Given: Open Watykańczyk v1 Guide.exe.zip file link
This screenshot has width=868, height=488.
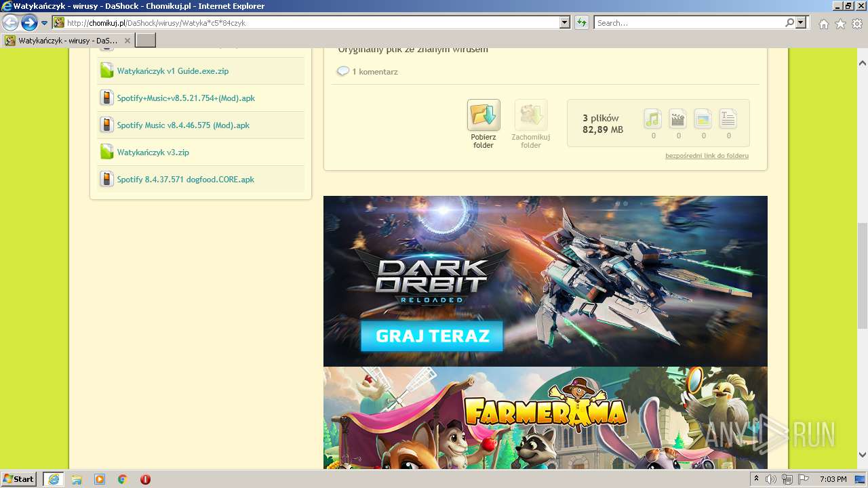Looking at the screenshot, I should (x=173, y=71).
